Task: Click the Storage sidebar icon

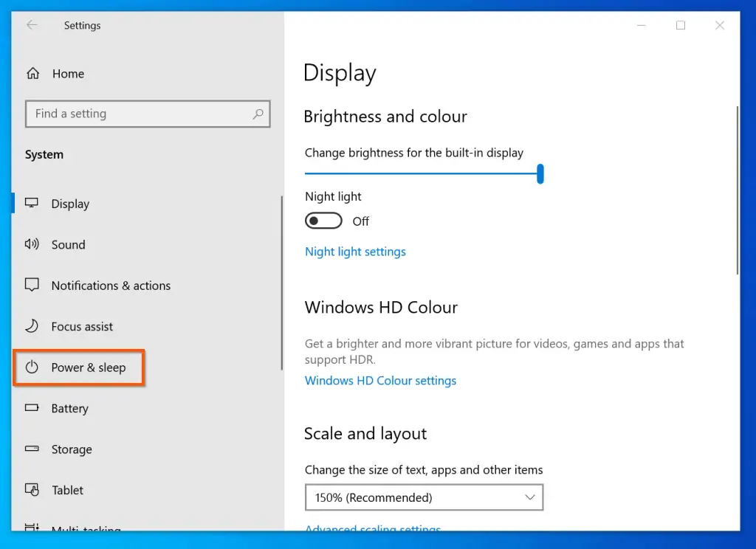Action: [31, 449]
